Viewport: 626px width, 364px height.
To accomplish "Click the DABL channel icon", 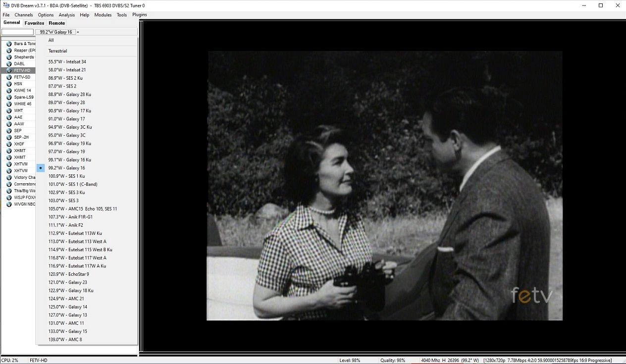I will [9, 64].
